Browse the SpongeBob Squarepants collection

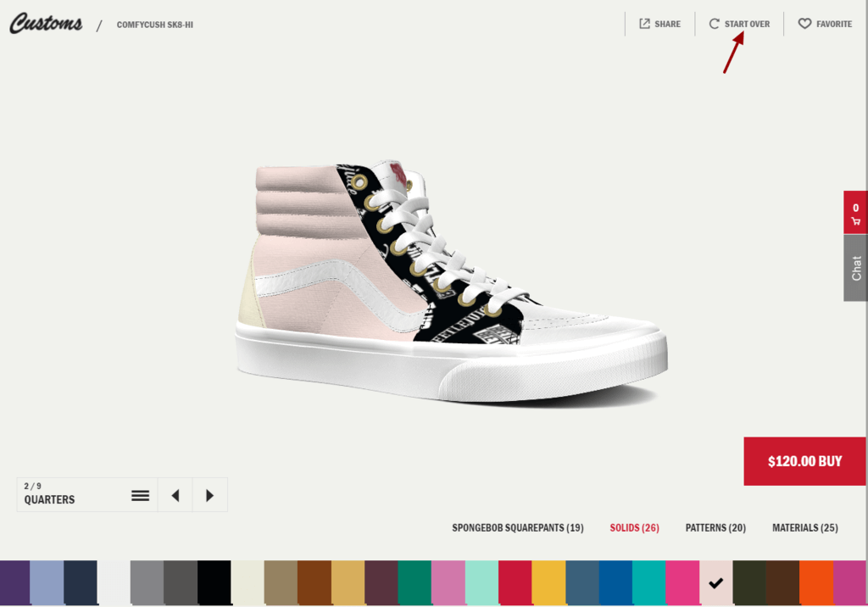518,527
